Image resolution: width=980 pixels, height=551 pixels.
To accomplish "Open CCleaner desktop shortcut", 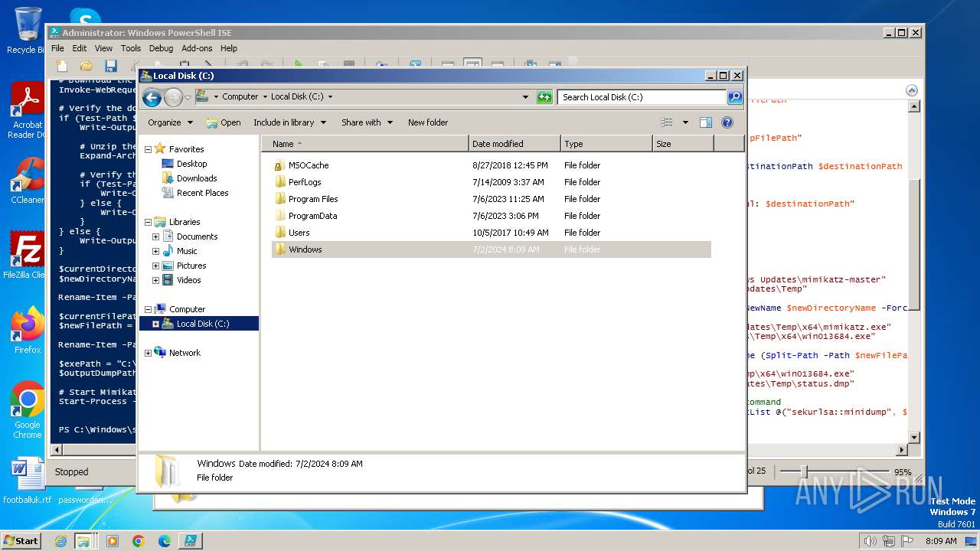I will (28, 181).
